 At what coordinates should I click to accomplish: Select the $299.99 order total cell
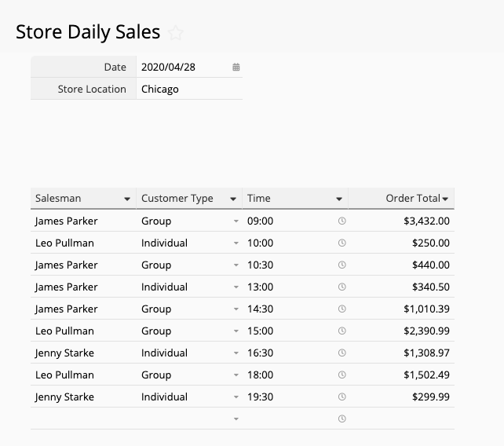point(401,397)
